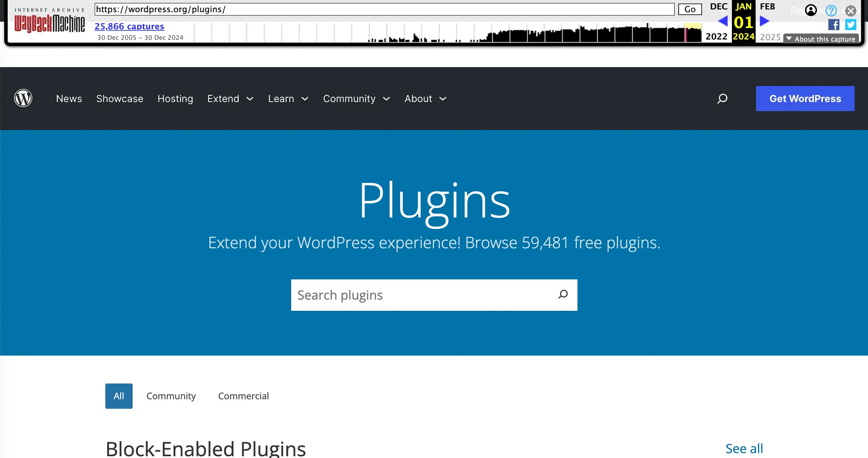Open the Wayback help question mark icon
Image resolution: width=868 pixels, height=458 pixels.
(831, 10)
